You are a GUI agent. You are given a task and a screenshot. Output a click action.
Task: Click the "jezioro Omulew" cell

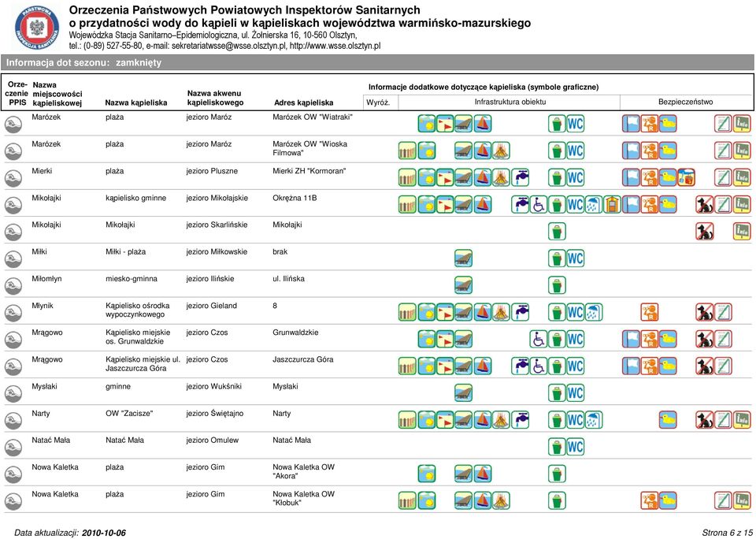[213, 440]
